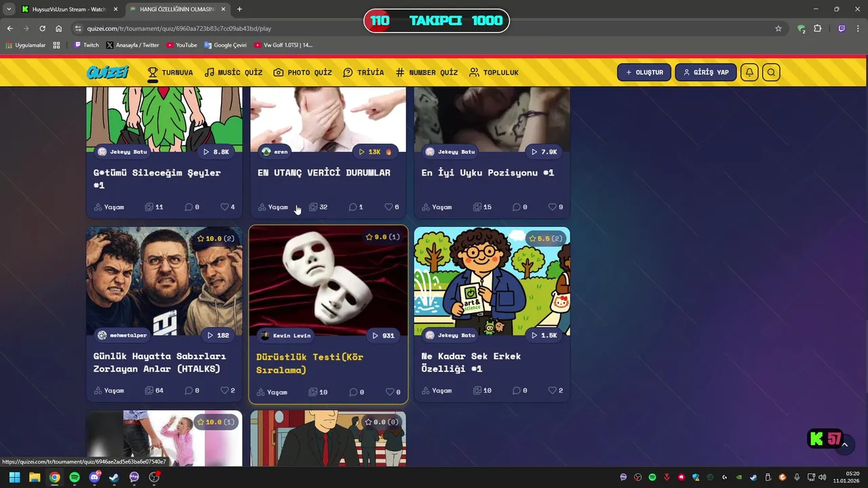This screenshot has width=868, height=488.
Task: Open the Günlük Hayatta Sabırları Zorlayan Anlar thumbnail
Action: [164, 281]
